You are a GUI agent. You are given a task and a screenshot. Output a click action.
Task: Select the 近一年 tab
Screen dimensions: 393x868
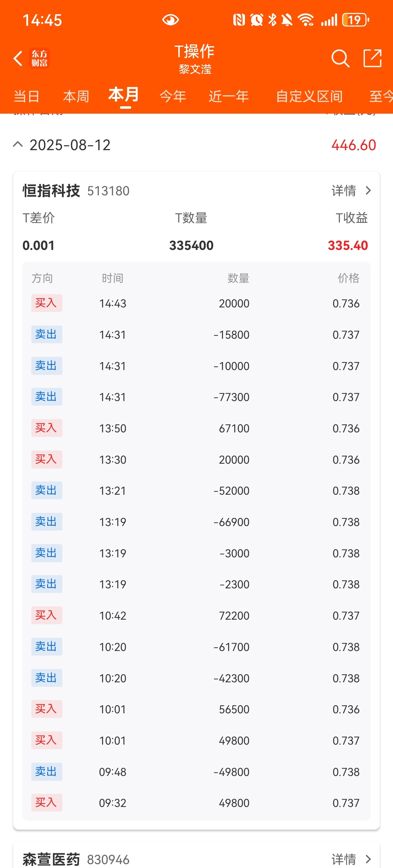click(229, 96)
